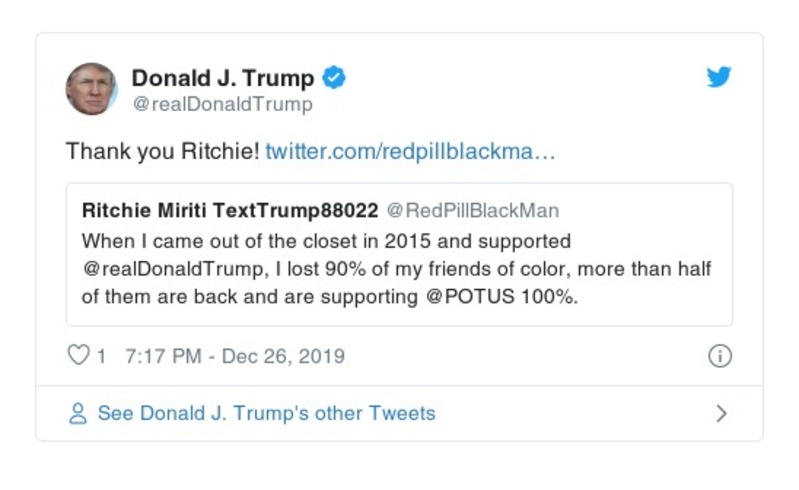The height and width of the screenshot is (490, 799).
Task: Click the Ritchie Miriti TextTrump88022 name
Action: [230, 211]
